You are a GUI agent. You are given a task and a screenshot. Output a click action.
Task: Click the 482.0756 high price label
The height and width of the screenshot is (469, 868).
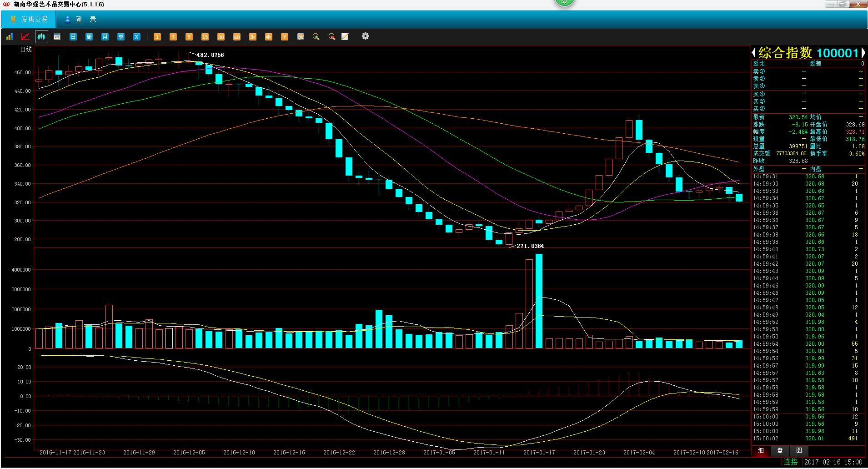click(x=210, y=55)
